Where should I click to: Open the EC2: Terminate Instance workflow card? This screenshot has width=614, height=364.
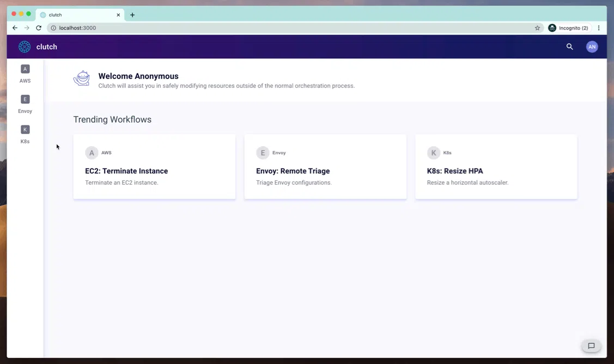point(154,167)
